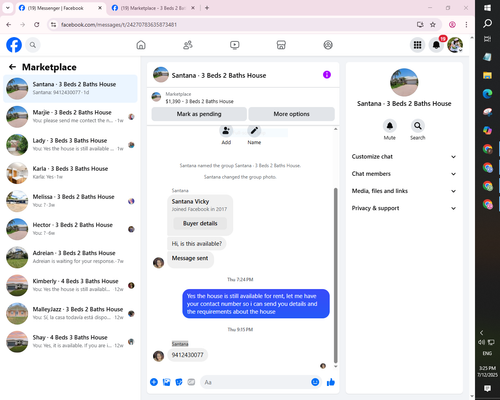Open account profile picture menu

[x=455, y=45]
